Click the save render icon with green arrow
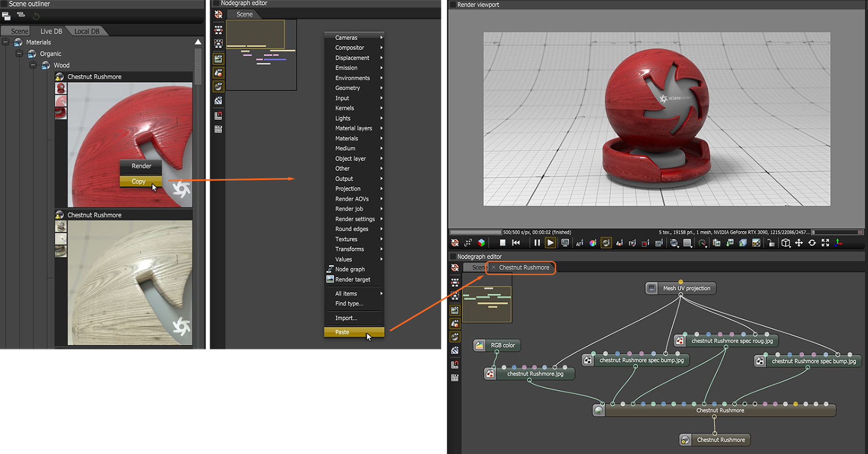This screenshot has height=454, width=868. [730, 243]
